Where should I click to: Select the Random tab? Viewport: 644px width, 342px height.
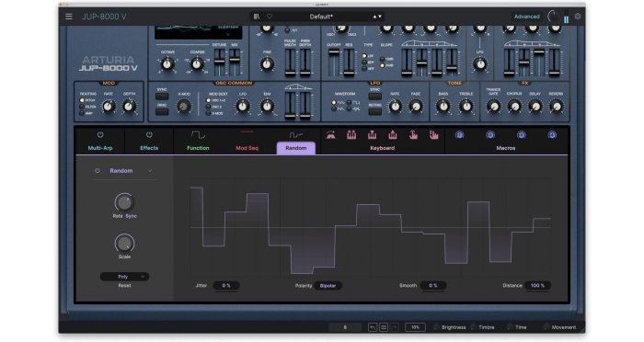click(x=296, y=148)
